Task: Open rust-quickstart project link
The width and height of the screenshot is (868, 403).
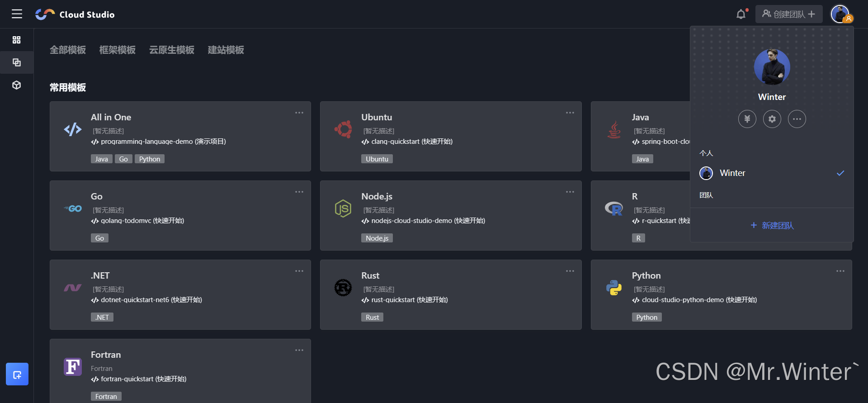Action: (405, 300)
